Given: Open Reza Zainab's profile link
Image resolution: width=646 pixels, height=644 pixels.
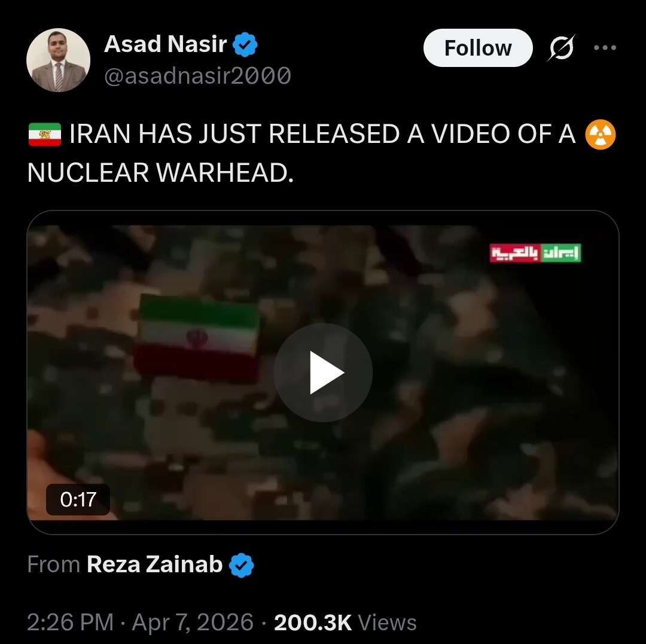Looking at the screenshot, I should pos(154,564).
